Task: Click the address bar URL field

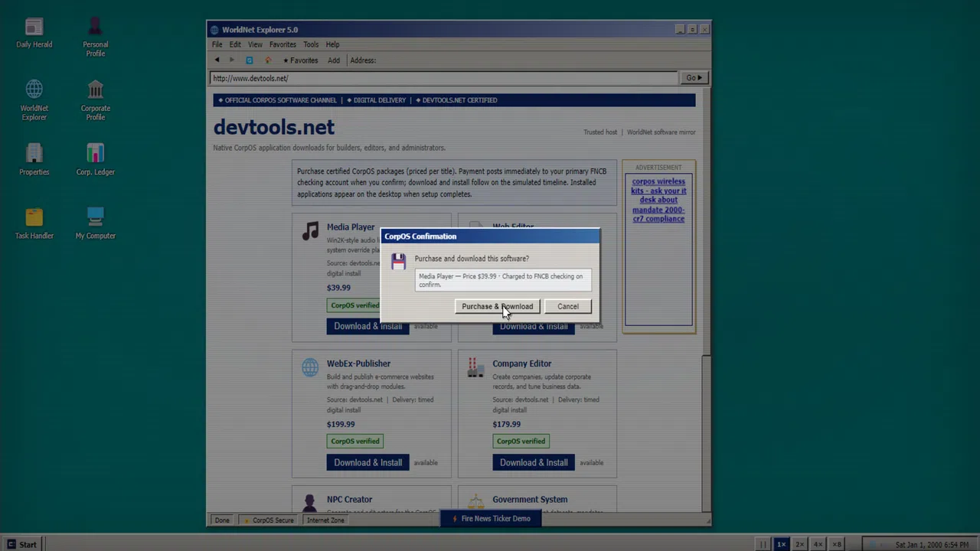Action: point(444,78)
